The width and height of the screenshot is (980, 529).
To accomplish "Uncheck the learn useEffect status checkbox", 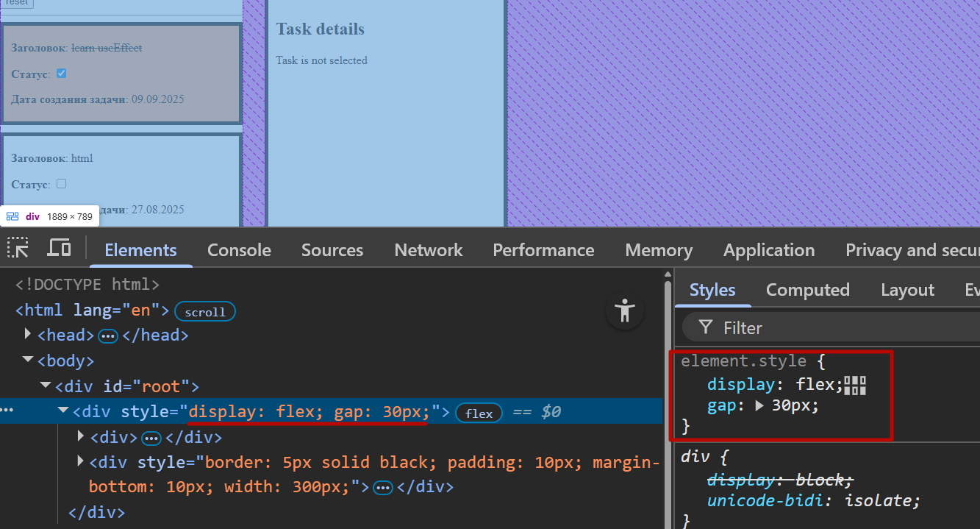I will pos(62,74).
